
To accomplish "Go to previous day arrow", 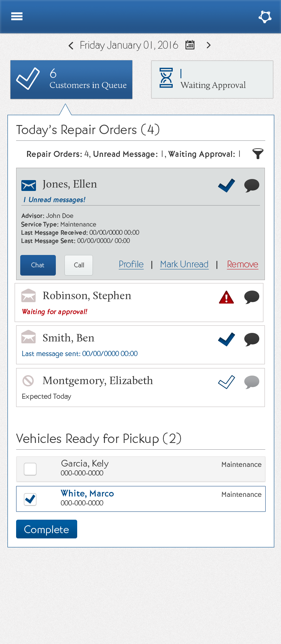I will pos(71,46).
